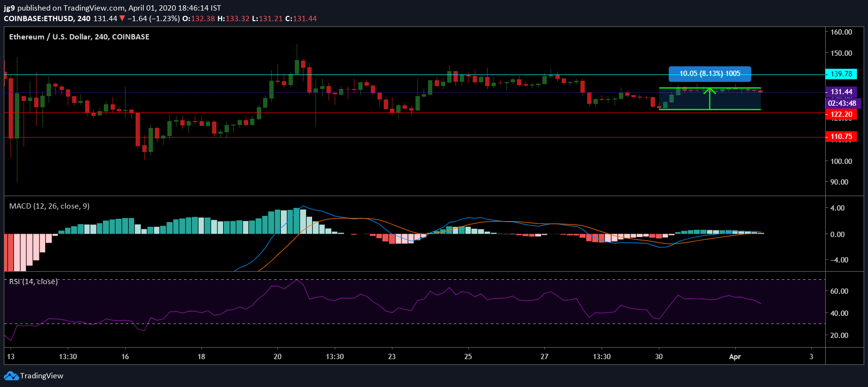Click the 13 date label on time axis
The image size is (868, 387).
(11, 357)
